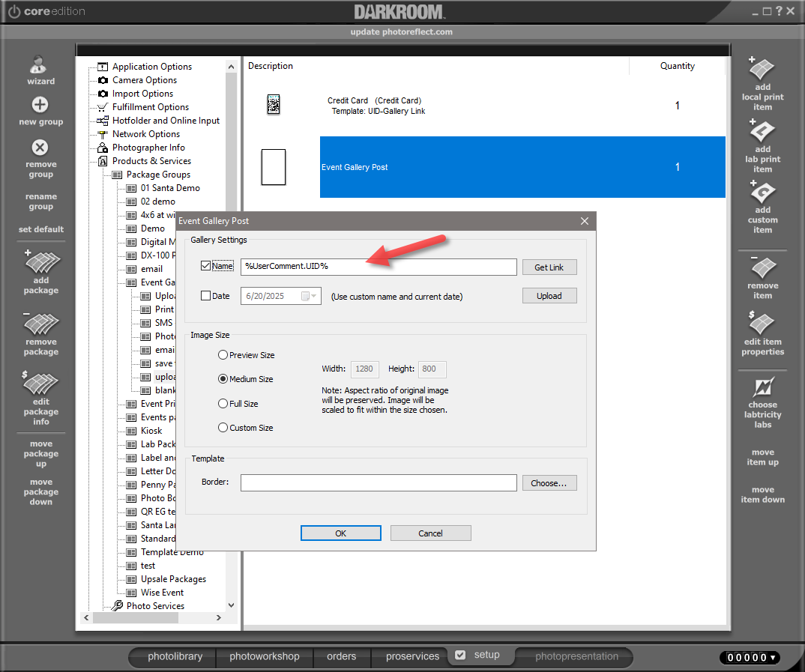Click tree horizontal scroll left arrow
The image size is (805, 672).
(86, 617)
